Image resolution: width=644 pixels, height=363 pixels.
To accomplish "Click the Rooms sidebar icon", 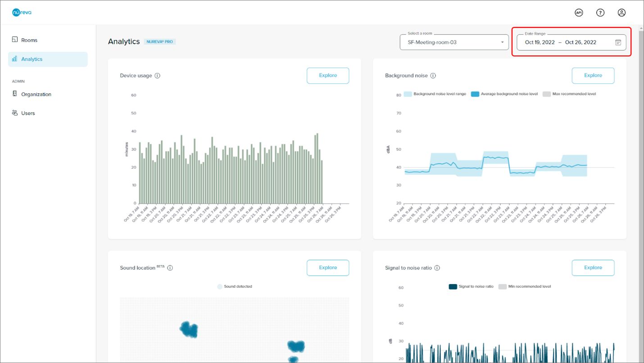I will (x=15, y=40).
